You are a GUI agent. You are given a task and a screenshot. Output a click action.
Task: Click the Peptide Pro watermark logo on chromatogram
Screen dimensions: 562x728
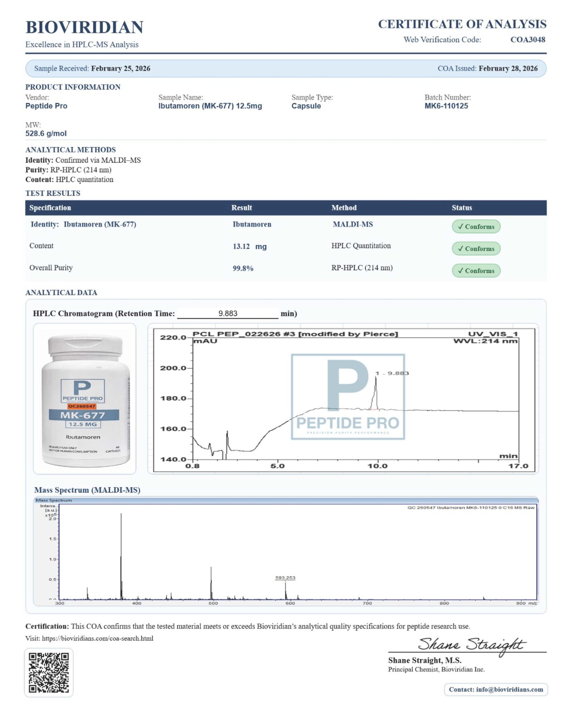(x=348, y=397)
